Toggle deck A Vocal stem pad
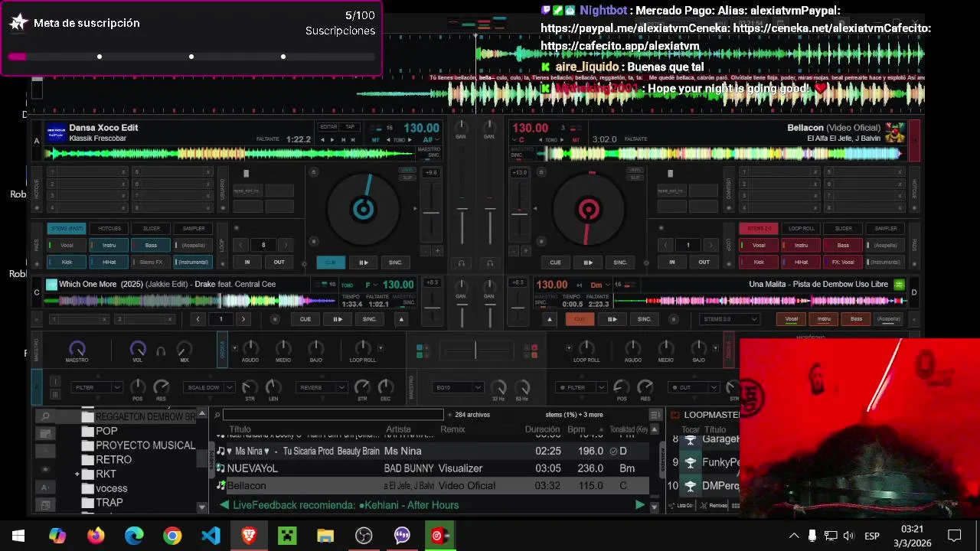The image size is (980, 551). click(67, 245)
